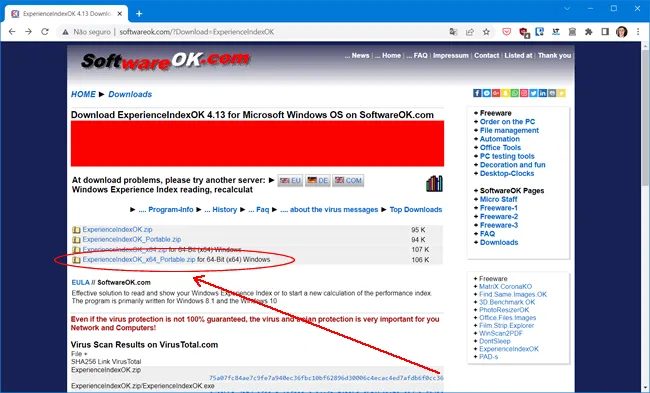Open the user profile avatar

[621, 32]
